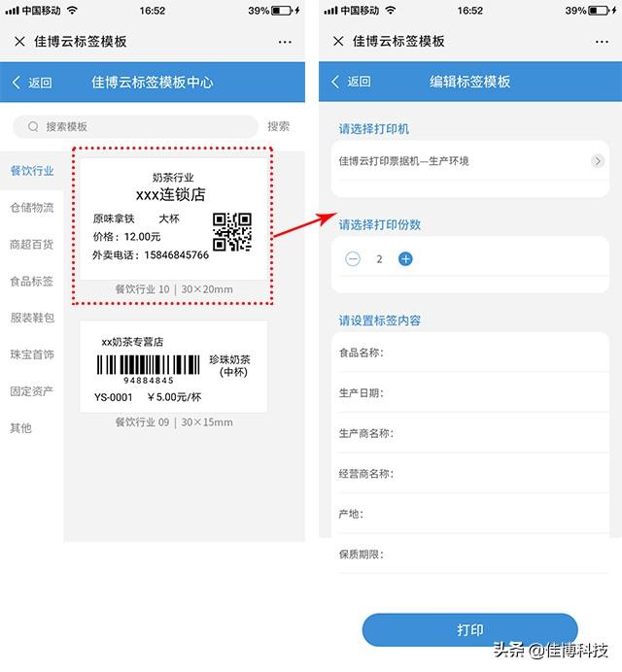Select the 商超百货 category tab
622x672 pixels.
tap(32, 245)
